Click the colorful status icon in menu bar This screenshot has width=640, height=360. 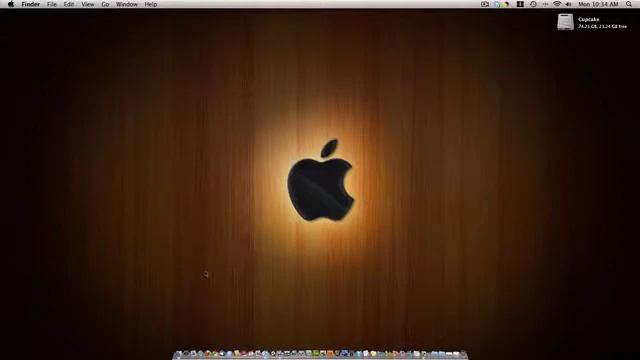point(501,4)
